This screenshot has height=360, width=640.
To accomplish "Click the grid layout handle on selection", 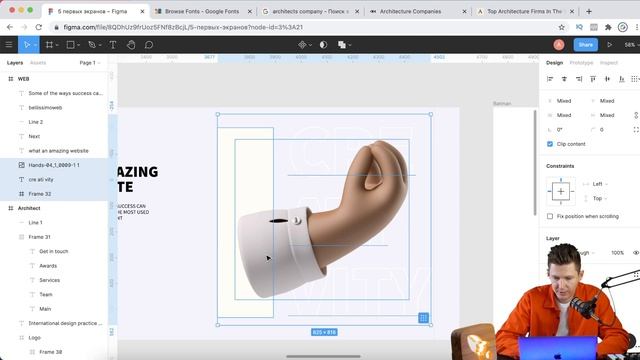I will point(423,318).
